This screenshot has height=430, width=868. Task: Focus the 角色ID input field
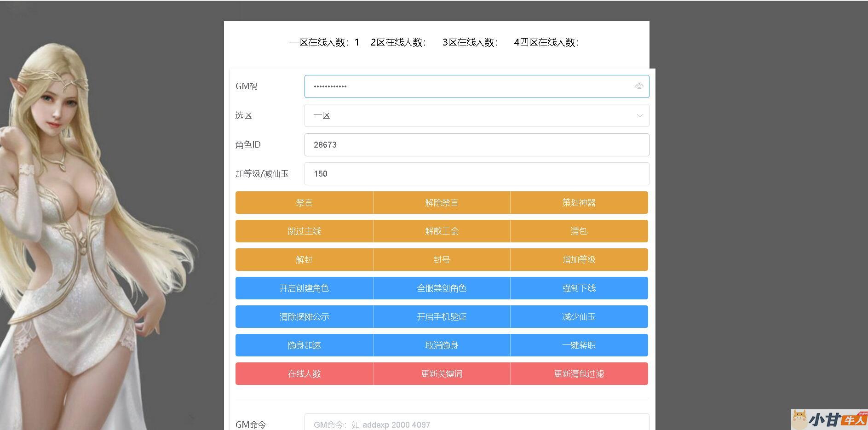[x=477, y=145]
